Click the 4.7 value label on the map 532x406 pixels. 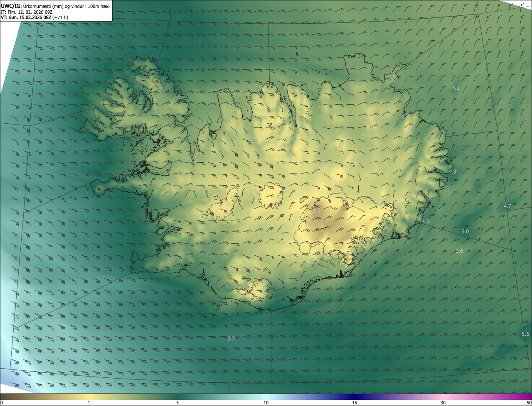click(x=507, y=206)
